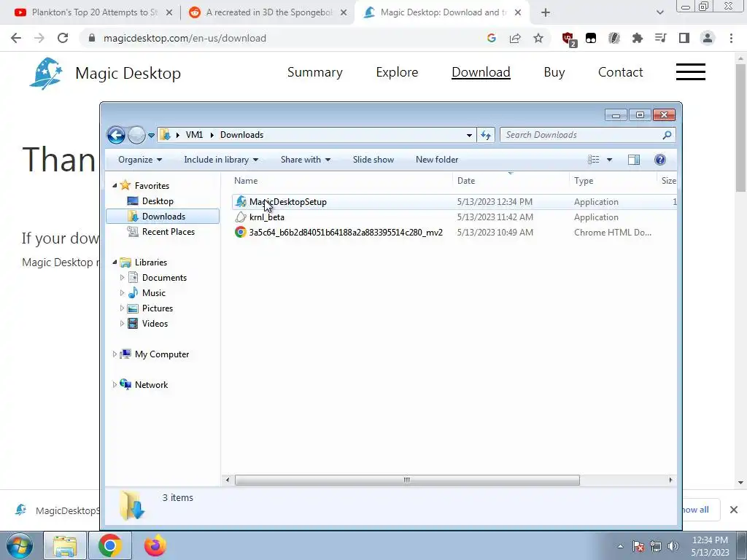747x560 pixels.
Task: Close the Chrome downloads bar
Action: [734, 510]
